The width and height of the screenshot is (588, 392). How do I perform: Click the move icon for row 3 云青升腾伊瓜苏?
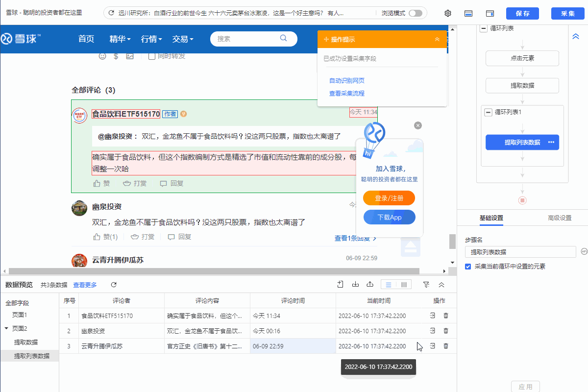tap(433, 346)
